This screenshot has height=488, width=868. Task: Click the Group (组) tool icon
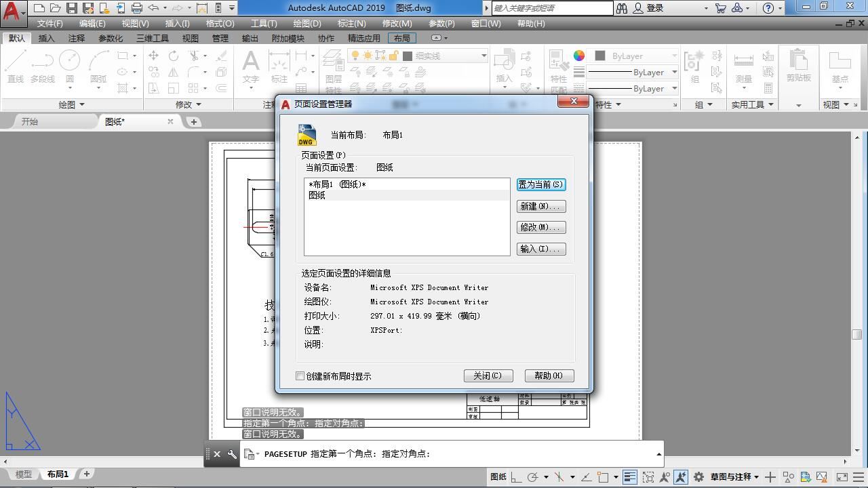[694, 66]
